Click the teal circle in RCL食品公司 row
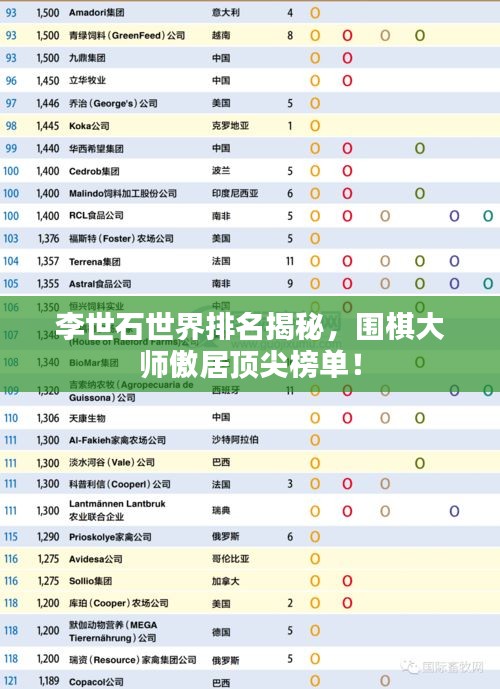500x689 pixels. (488, 216)
